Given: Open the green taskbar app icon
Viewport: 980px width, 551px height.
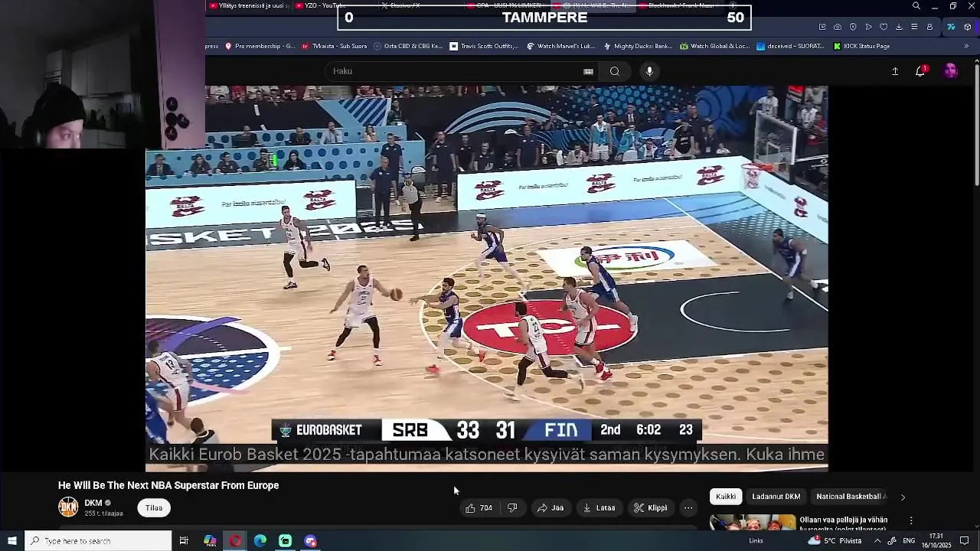Looking at the screenshot, I should 285,541.
